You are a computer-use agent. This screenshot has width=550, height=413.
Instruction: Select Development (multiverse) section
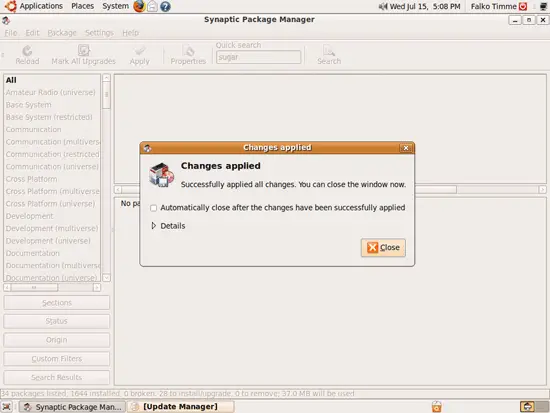pyautogui.click(x=52, y=228)
